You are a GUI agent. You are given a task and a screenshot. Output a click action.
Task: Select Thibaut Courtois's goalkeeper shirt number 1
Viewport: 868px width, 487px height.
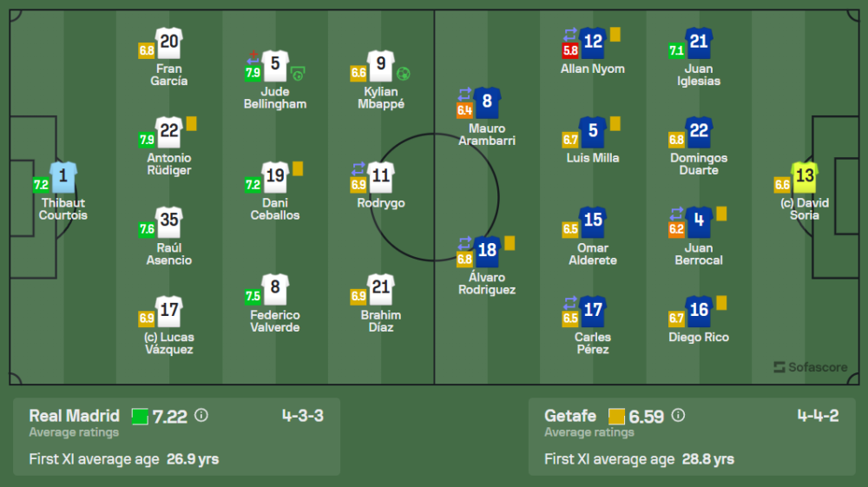(x=62, y=178)
